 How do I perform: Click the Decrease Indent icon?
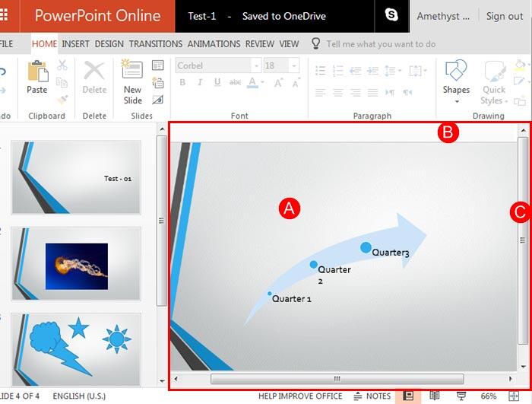pos(355,71)
